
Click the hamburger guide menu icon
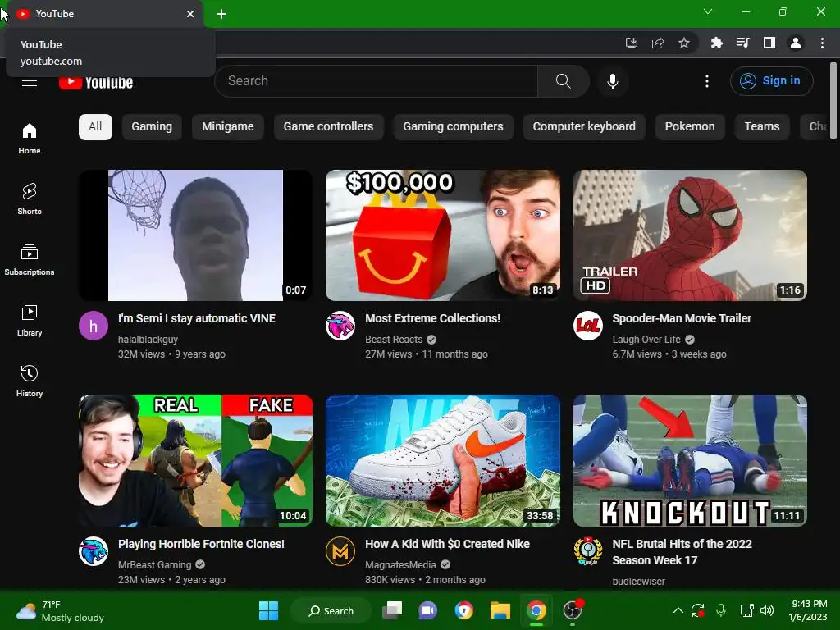tap(29, 82)
